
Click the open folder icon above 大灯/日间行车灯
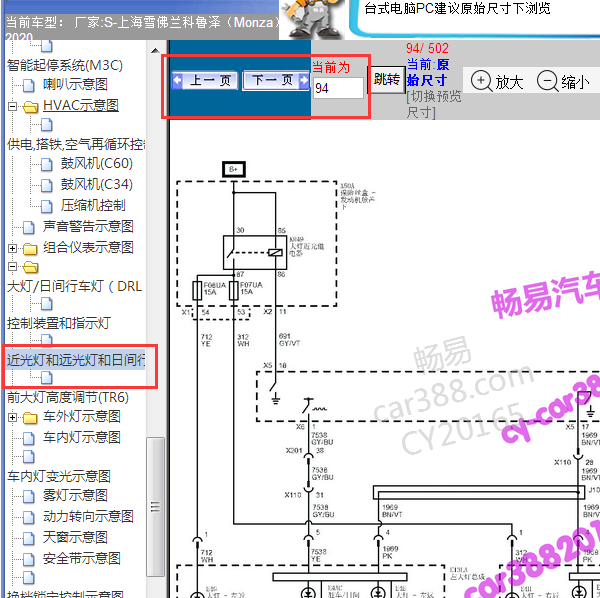tap(30, 267)
